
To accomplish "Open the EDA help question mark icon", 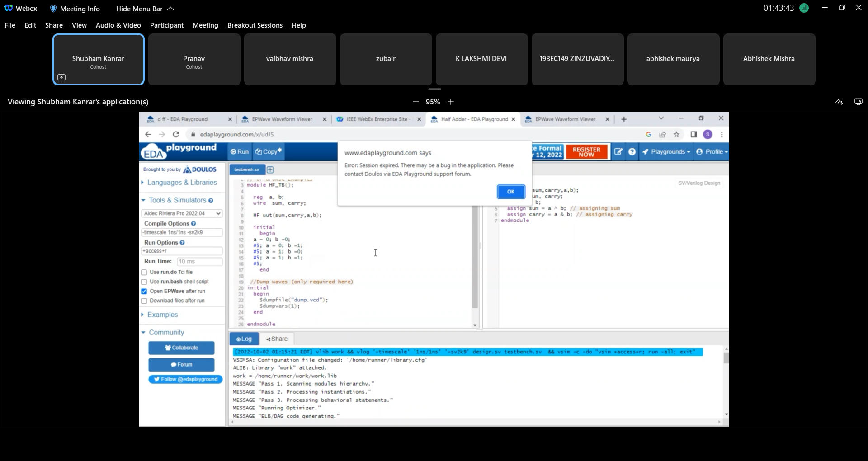I will [632, 152].
